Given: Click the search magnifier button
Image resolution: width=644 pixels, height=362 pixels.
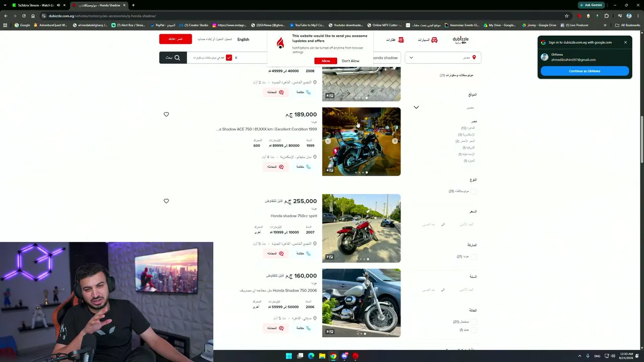Looking at the screenshot, I should tap(173, 58).
